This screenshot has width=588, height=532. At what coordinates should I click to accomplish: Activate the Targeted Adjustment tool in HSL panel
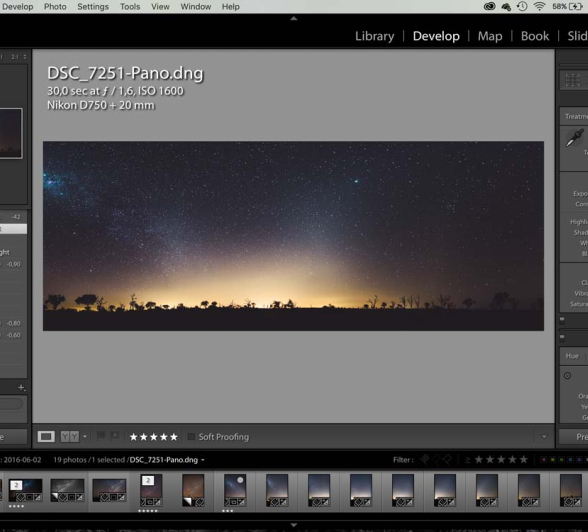click(567, 376)
